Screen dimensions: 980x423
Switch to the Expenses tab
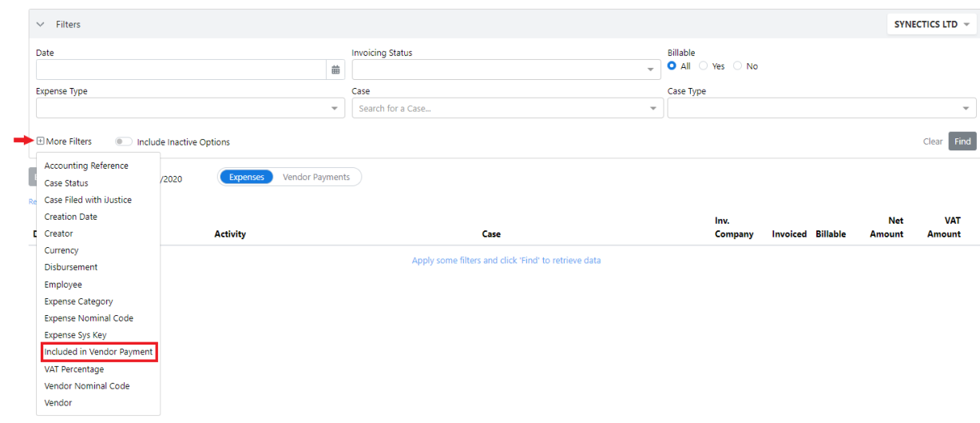coord(247,178)
